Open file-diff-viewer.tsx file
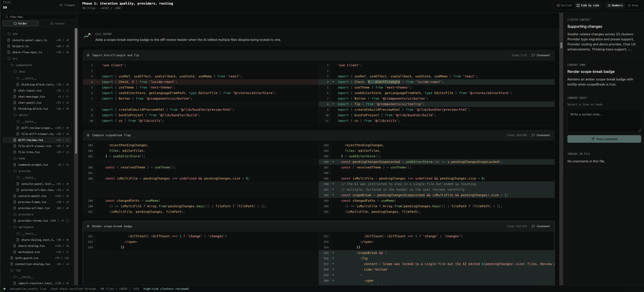This screenshot has height=292, width=644. pyautogui.click(x=37, y=146)
